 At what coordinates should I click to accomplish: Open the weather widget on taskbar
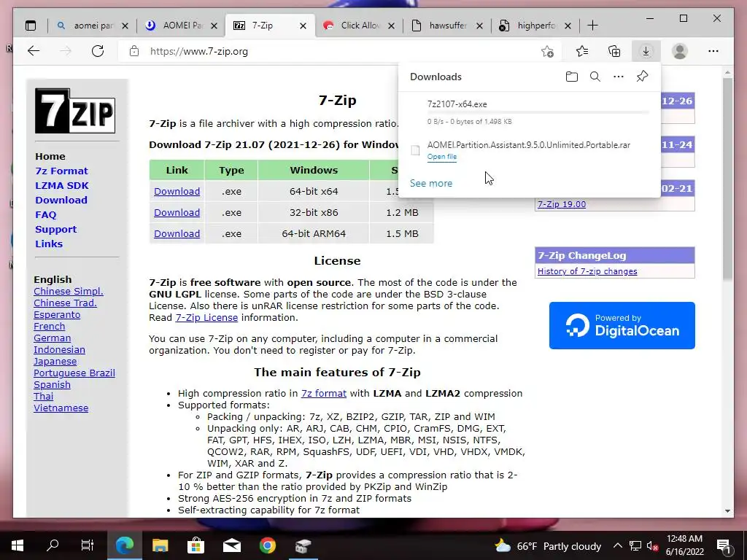(548, 545)
